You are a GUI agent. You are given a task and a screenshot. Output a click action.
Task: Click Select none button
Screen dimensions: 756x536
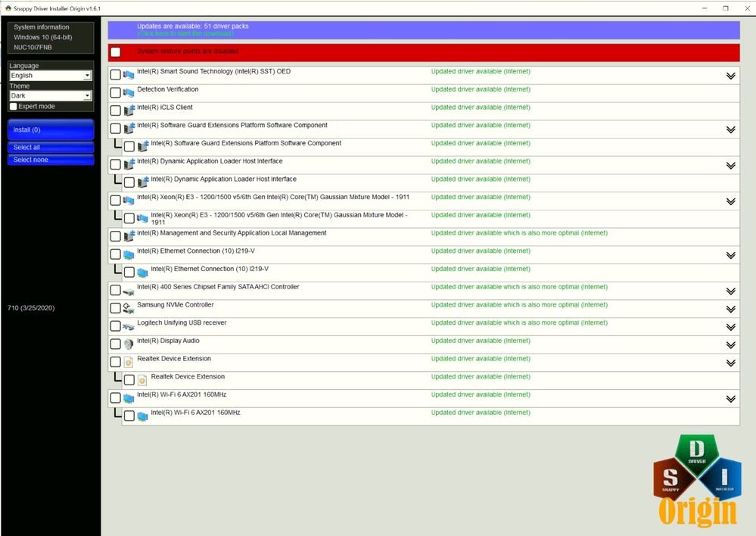(51, 160)
